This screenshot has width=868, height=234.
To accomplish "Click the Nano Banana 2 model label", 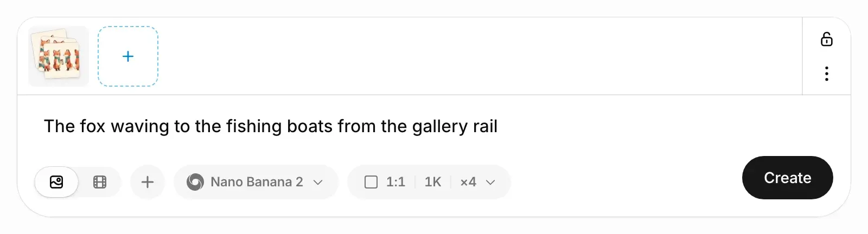I will tap(257, 182).
